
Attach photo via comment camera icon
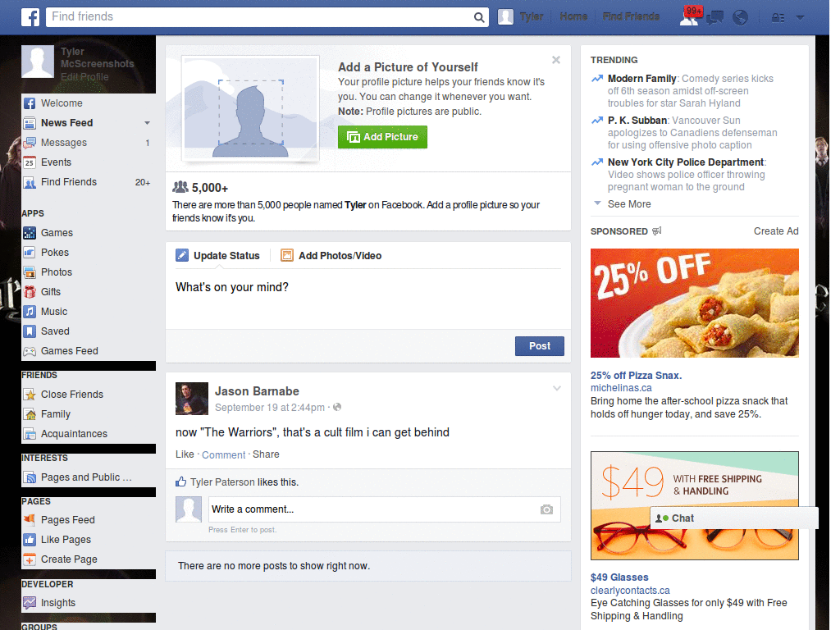(x=546, y=509)
